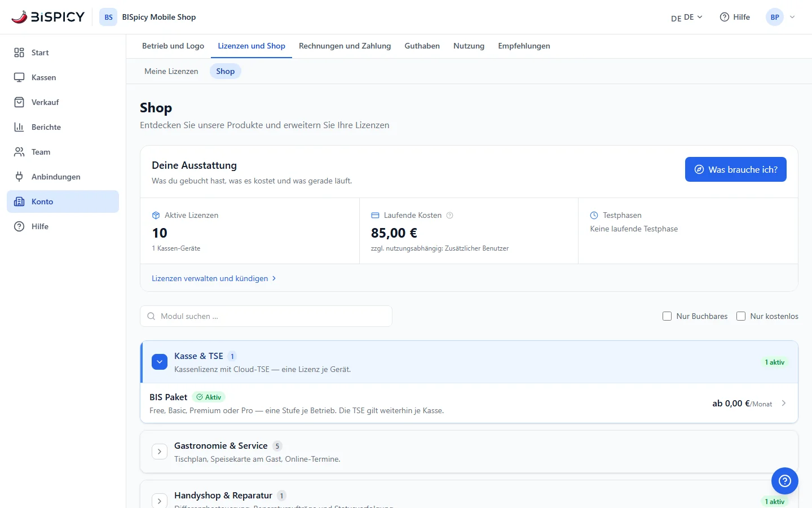Image resolution: width=812 pixels, height=508 pixels.
Task: Click the Konto building icon
Action: [19, 202]
